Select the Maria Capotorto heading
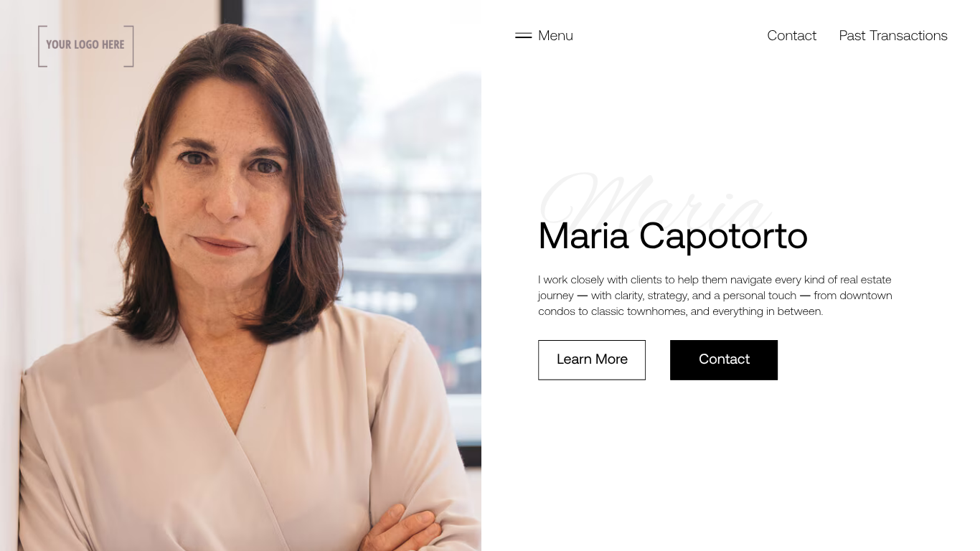 (x=673, y=236)
